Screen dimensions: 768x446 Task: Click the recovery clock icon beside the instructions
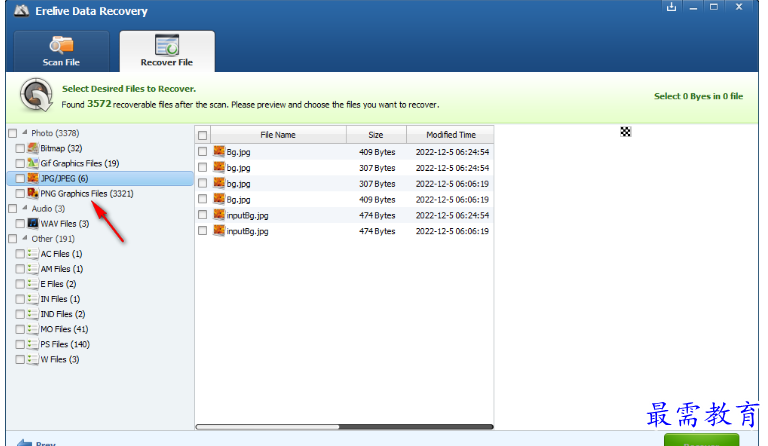[36, 94]
